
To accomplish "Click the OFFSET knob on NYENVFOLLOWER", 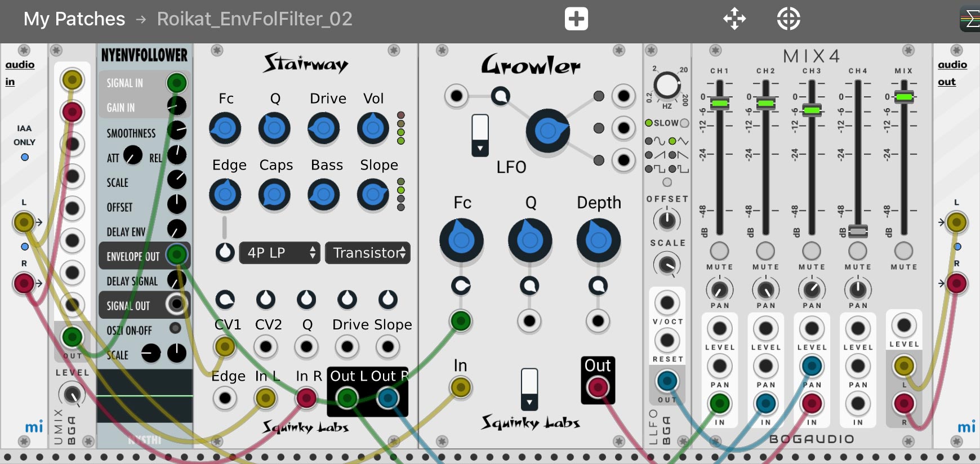I will [177, 204].
